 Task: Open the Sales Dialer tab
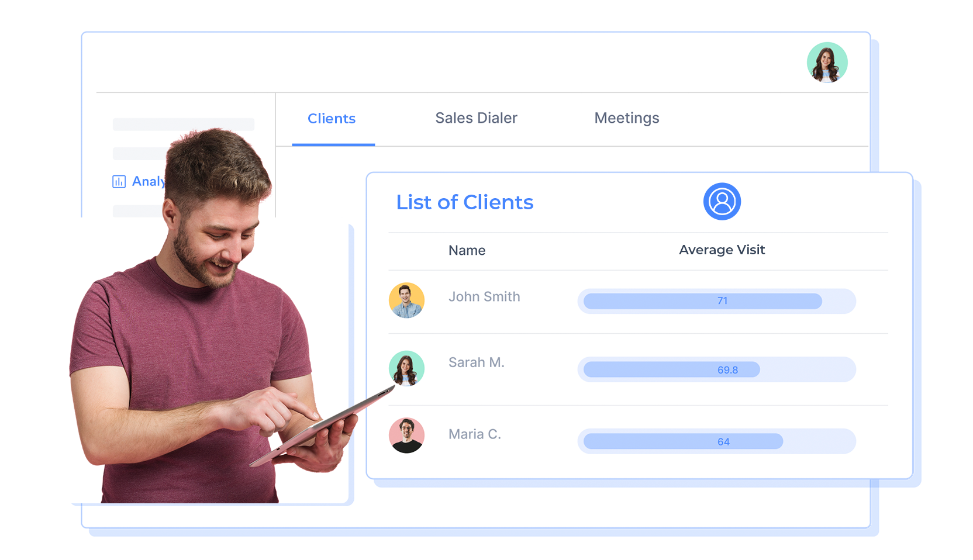pos(476,119)
